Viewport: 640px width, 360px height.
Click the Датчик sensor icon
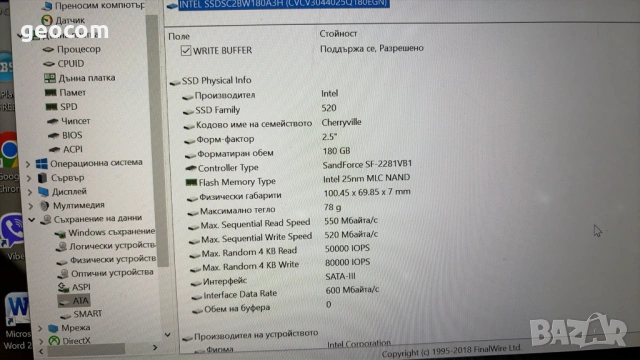tap(47, 20)
